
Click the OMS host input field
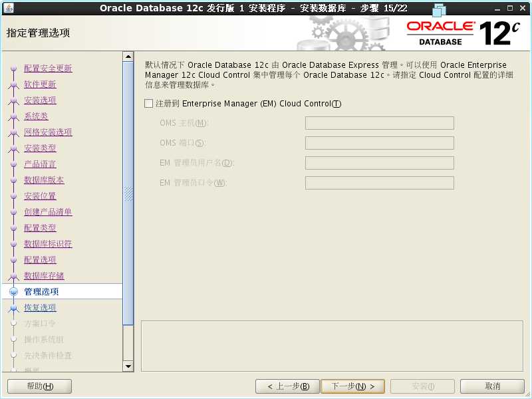coord(379,123)
